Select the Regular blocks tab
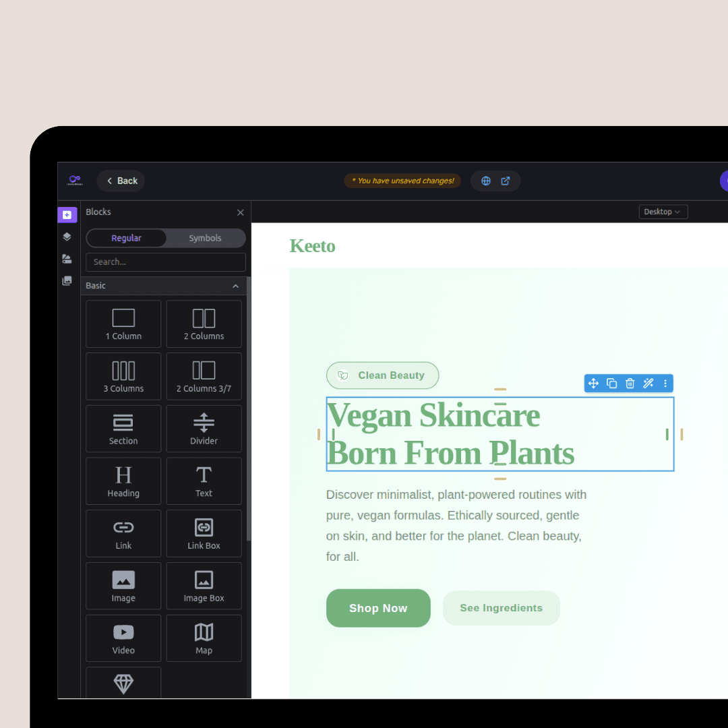Image resolution: width=728 pixels, height=728 pixels. click(x=126, y=238)
